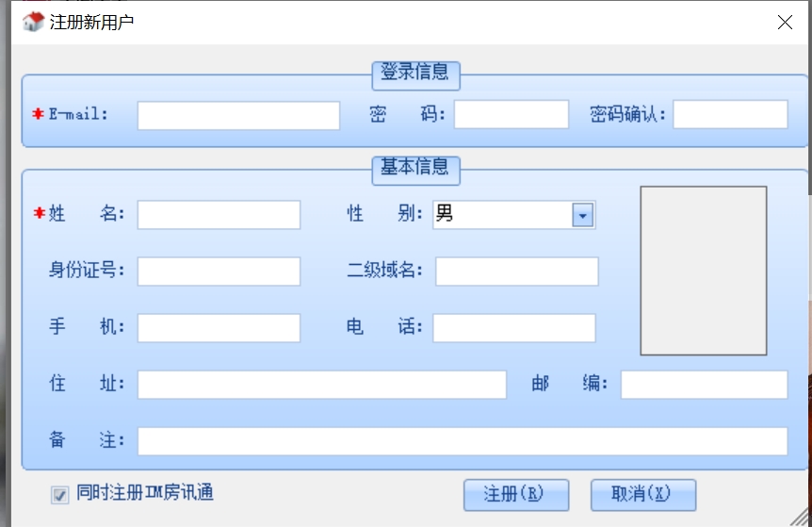Image resolution: width=812 pixels, height=527 pixels.
Task: Click the empty photo placeholder box
Action: (703, 271)
